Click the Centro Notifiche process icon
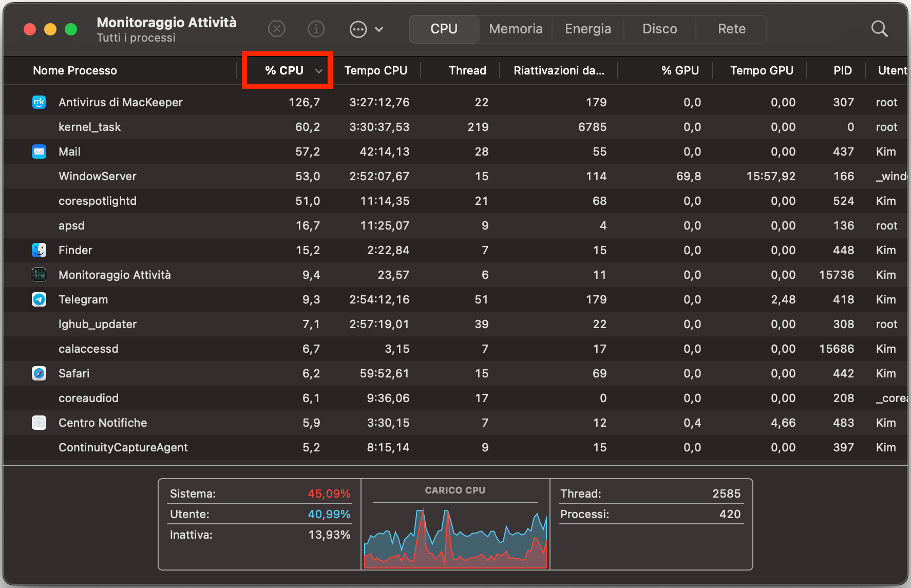Screen dimensions: 911x588 tap(39, 423)
